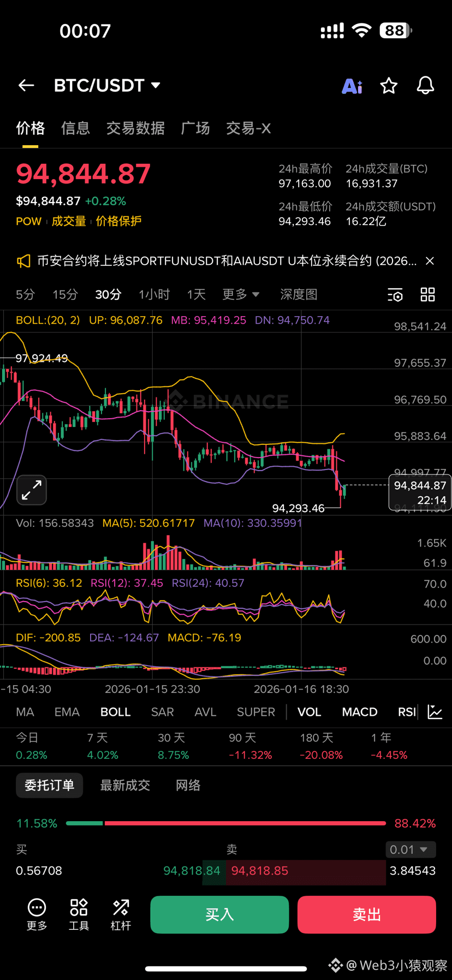The height and width of the screenshot is (980, 452).
Task: Toggle the MACD sub-indicator
Action: click(x=360, y=712)
